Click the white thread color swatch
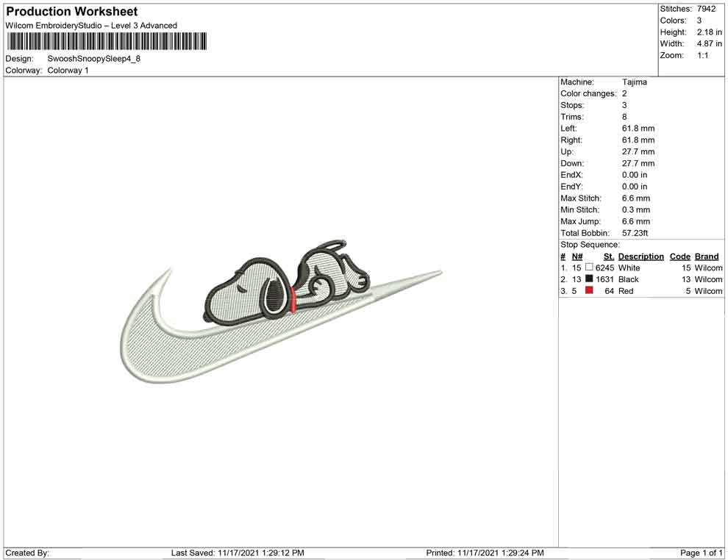The image size is (728, 560). point(589,268)
